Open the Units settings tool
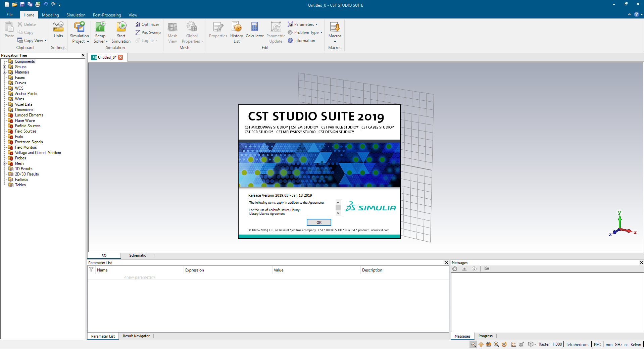Image resolution: width=644 pixels, height=349 pixels. (58, 30)
